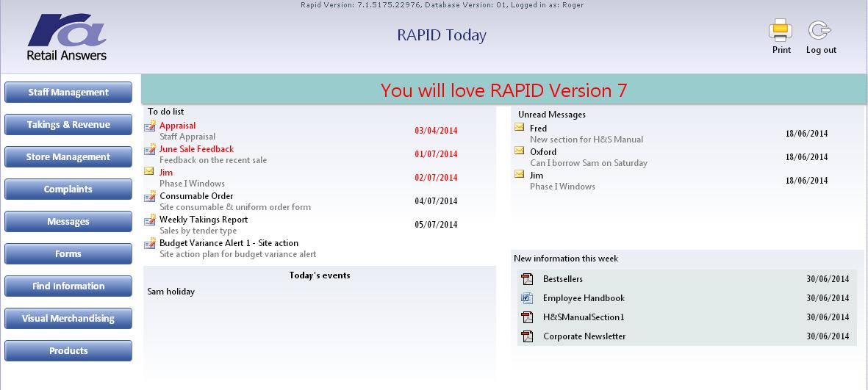Click 'Sales by tender type' description

198,231
